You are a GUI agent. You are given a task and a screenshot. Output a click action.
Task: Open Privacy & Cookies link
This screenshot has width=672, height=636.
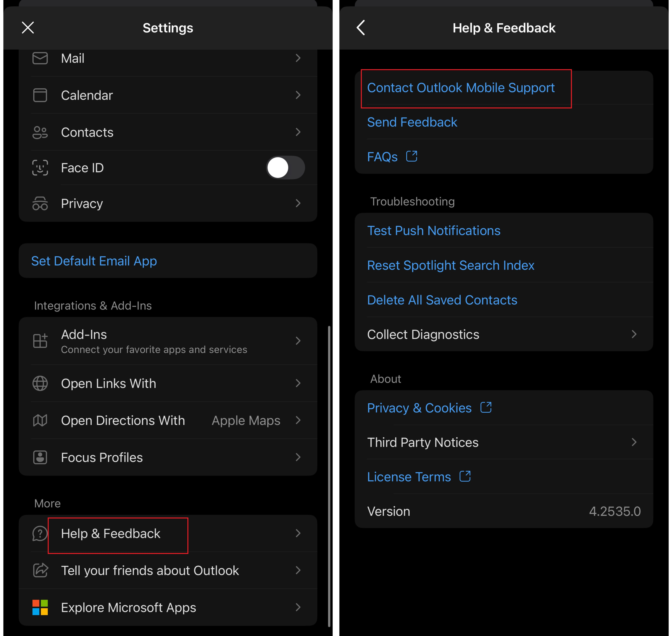coord(504,408)
